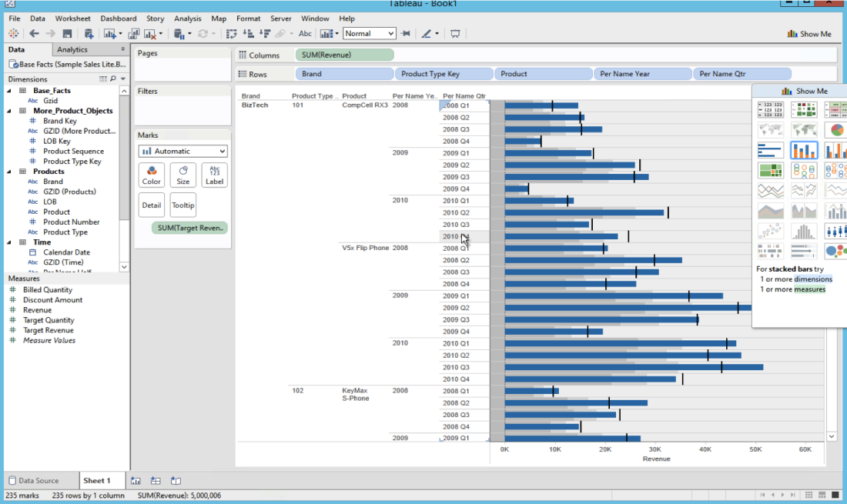
Task: Select the Revenue measure
Action: [37, 310]
